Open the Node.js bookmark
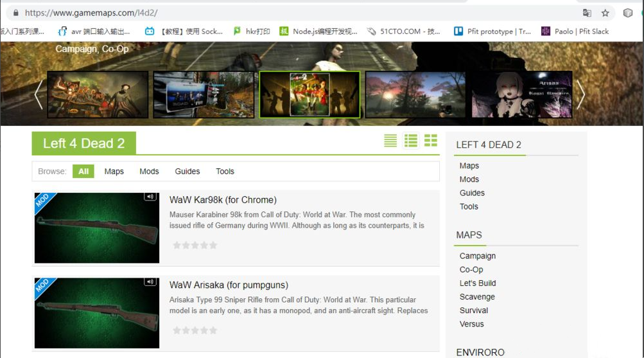 318,31
